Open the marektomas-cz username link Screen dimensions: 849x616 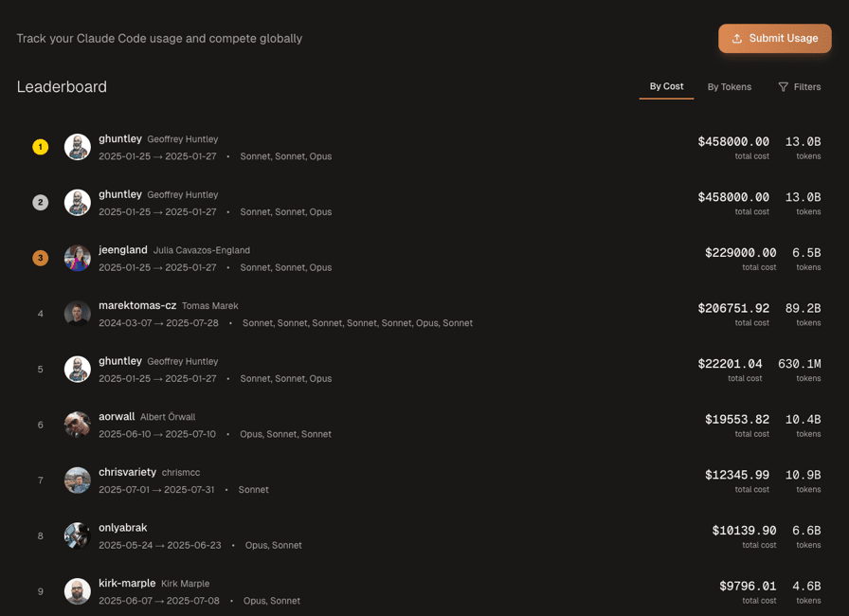tap(137, 305)
